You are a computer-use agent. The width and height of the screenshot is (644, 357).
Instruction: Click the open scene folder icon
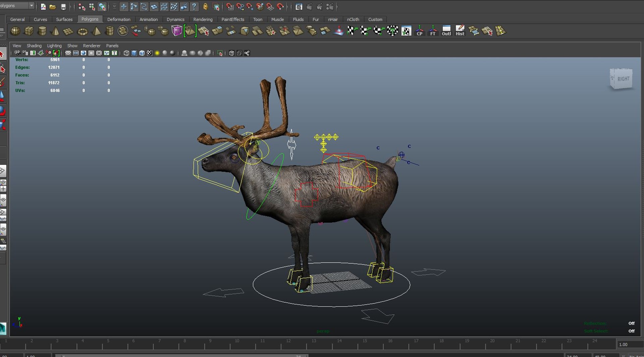pyautogui.click(x=53, y=6)
